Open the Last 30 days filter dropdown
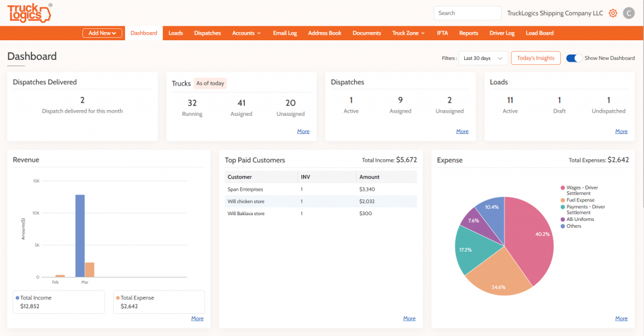 [x=483, y=59]
